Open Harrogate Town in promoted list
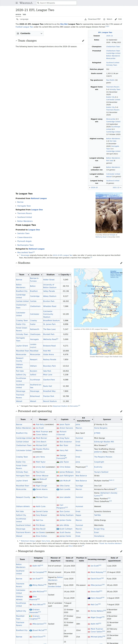Viewport: 138px width, 644px height. (x=24, y=206)
